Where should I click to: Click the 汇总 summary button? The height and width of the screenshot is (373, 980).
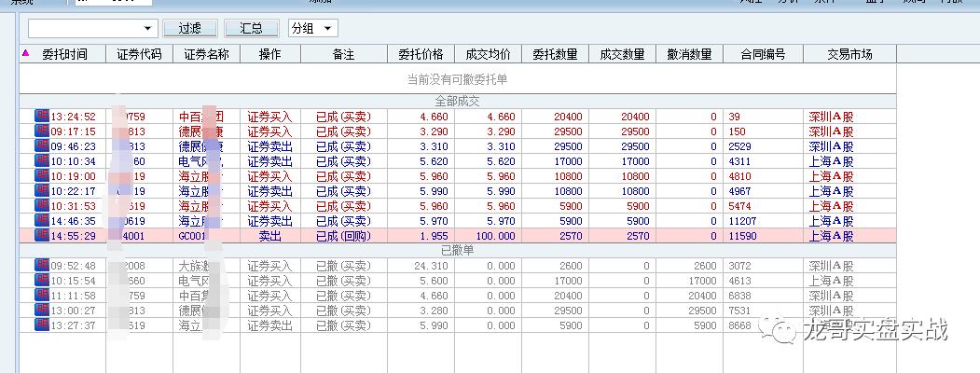click(x=251, y=28)
